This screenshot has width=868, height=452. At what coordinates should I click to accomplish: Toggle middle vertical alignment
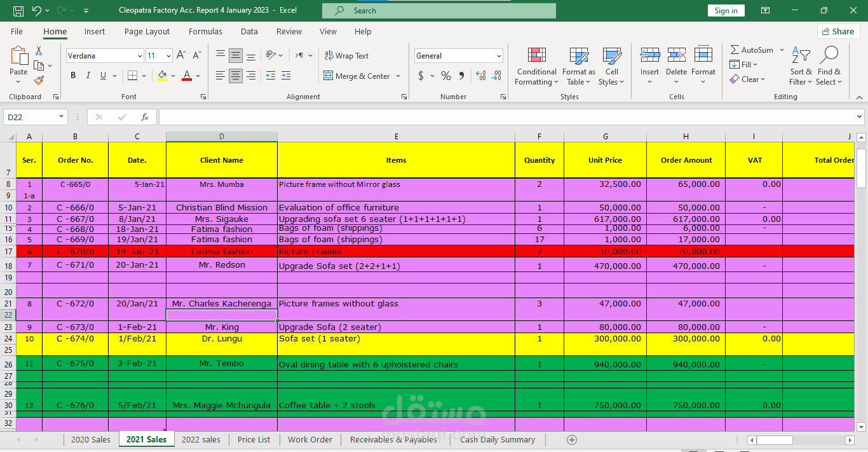(x=236, y=55)
